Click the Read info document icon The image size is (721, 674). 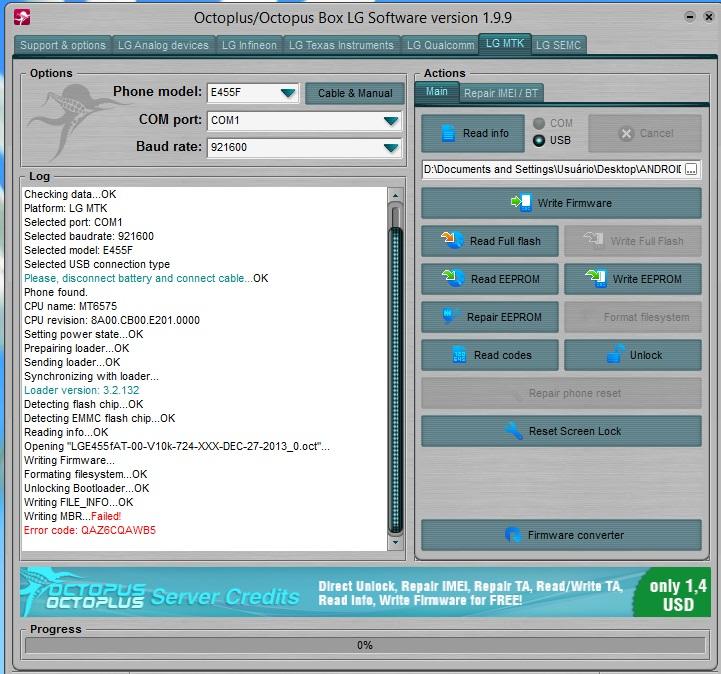point(448,133)
